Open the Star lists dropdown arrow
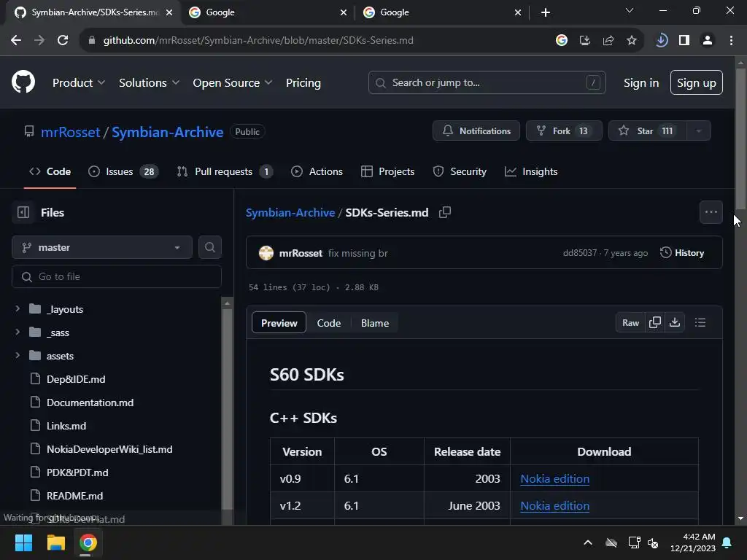The width and height of the screenshot is (747, 560). tap(698, 131)
